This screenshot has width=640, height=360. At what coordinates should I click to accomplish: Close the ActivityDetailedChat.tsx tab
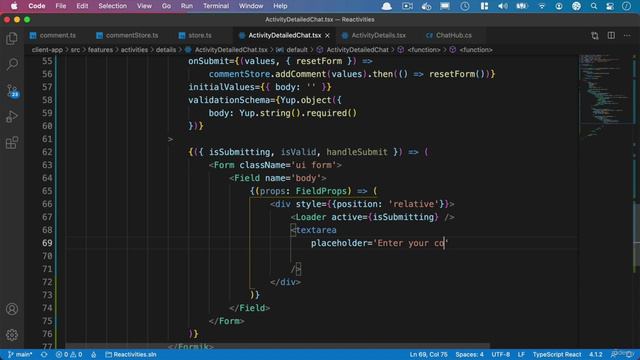pos(327,36)
